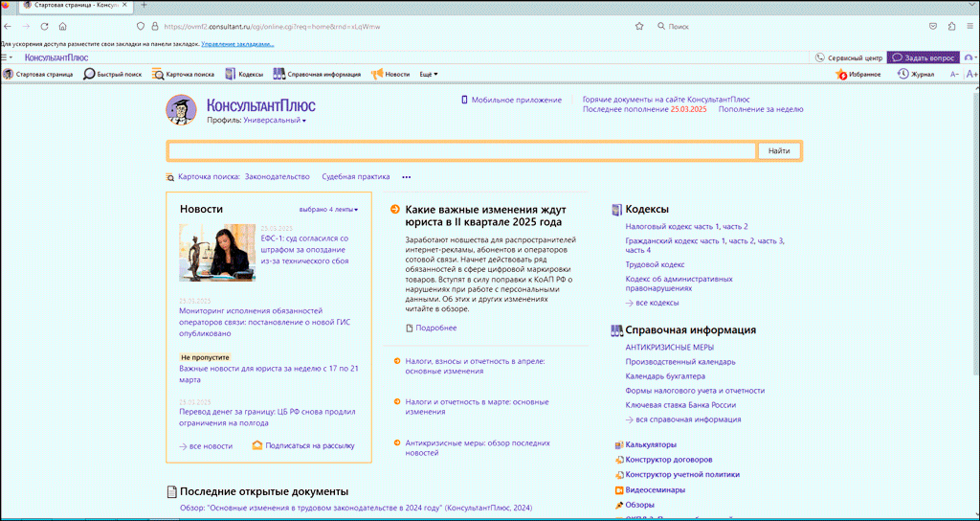Open Карточка поиска in the top toolbar
This screenshot has width=980, height=521.
point(183,74)
